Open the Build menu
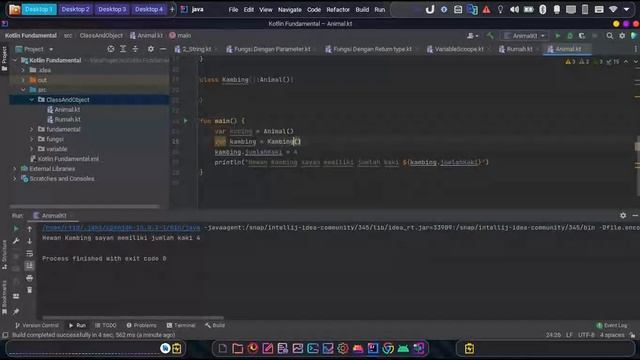This screenshot has width=640, height=360. click(362, 9)
